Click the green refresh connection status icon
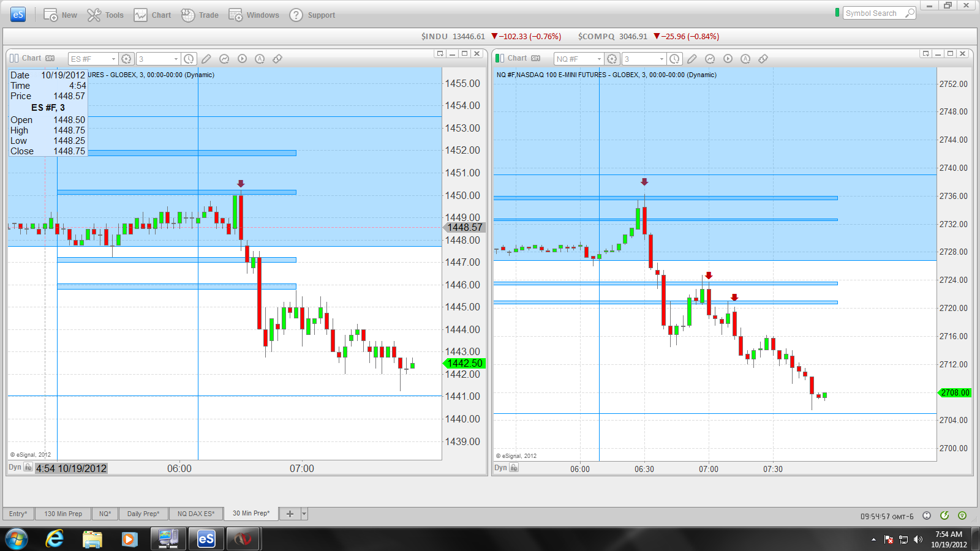980x551 pixels. tap(944, 515)
